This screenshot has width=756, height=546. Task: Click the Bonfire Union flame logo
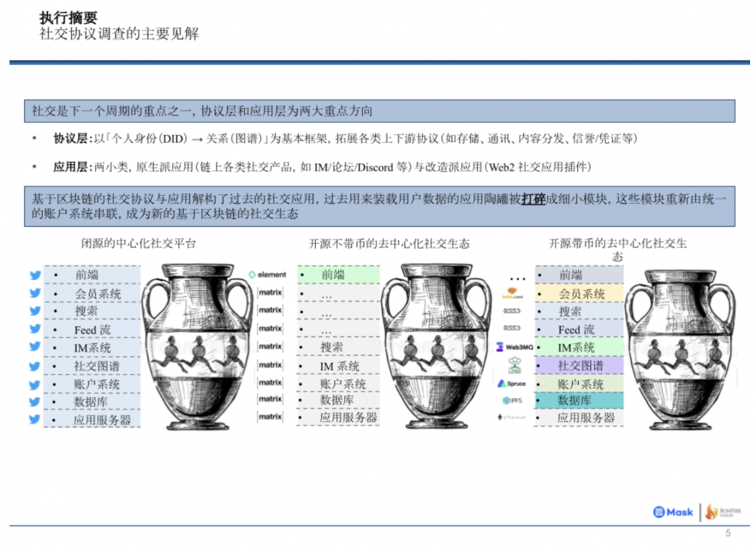coord(723,512)
